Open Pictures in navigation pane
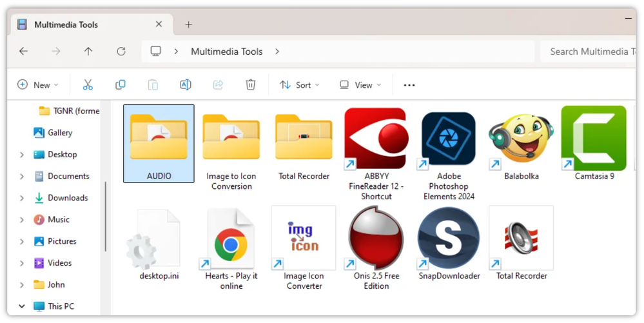Screen dimensions: 644x323 pyautogui.click(x=55, y=242)
